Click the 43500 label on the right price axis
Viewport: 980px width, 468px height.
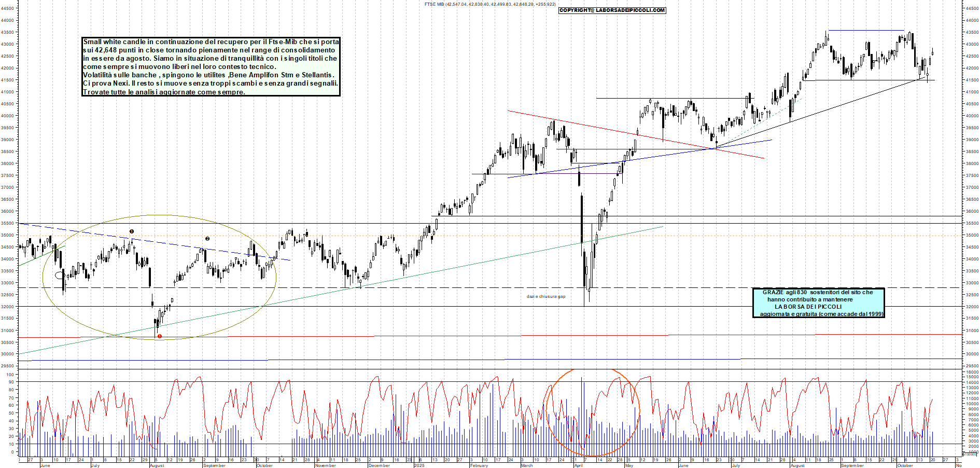[972, 32]
